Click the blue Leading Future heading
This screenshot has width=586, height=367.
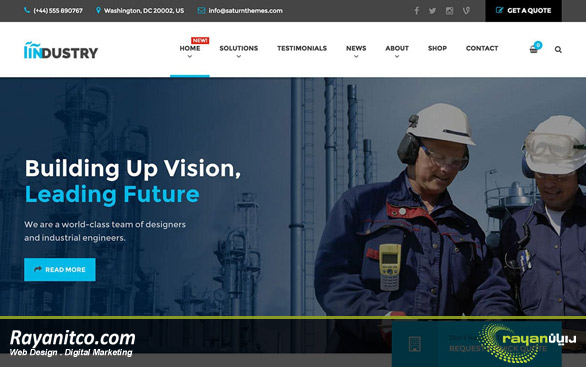pyautogui.click(x=112, y=194)
